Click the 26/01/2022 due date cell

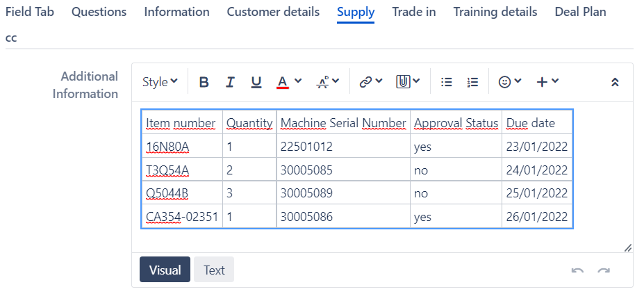[537, 216]
